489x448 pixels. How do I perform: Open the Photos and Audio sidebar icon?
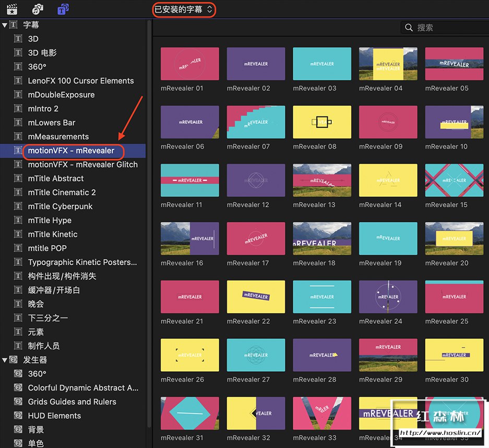coord(38,9)
